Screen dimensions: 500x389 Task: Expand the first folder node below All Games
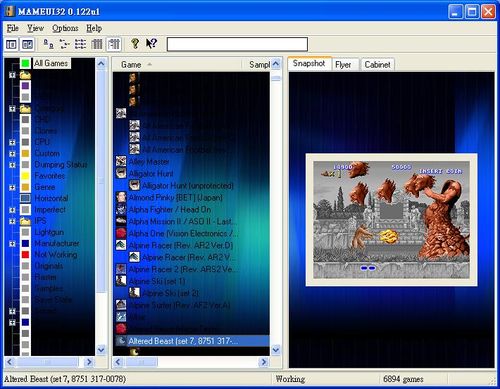click(x=12, y=75)
